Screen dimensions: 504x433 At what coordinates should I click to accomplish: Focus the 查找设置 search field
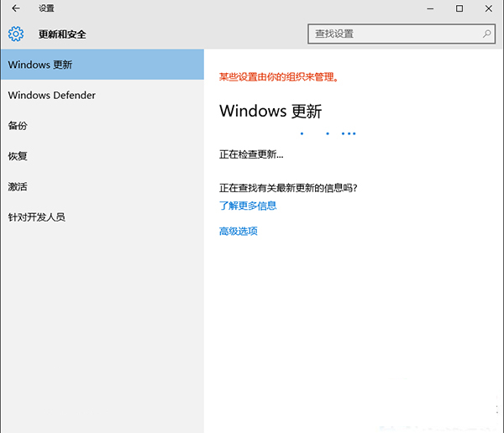click(x=393, y=34)
